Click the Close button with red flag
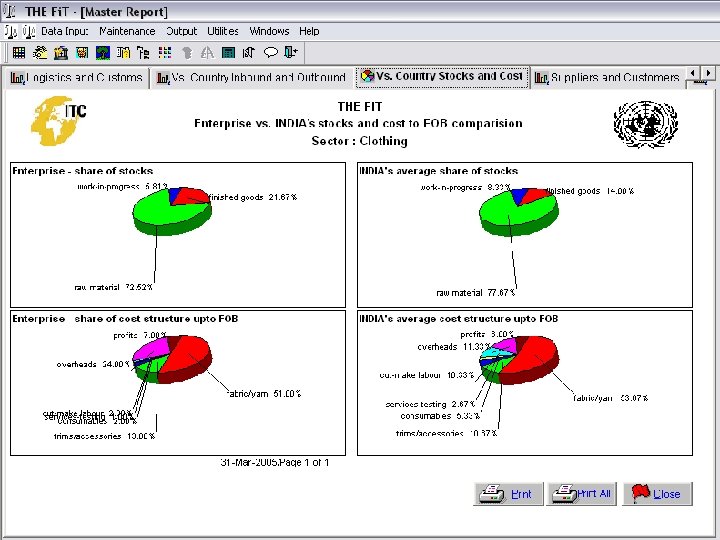Viewport: 720px width, 540px height. click(x=657, y=494)
